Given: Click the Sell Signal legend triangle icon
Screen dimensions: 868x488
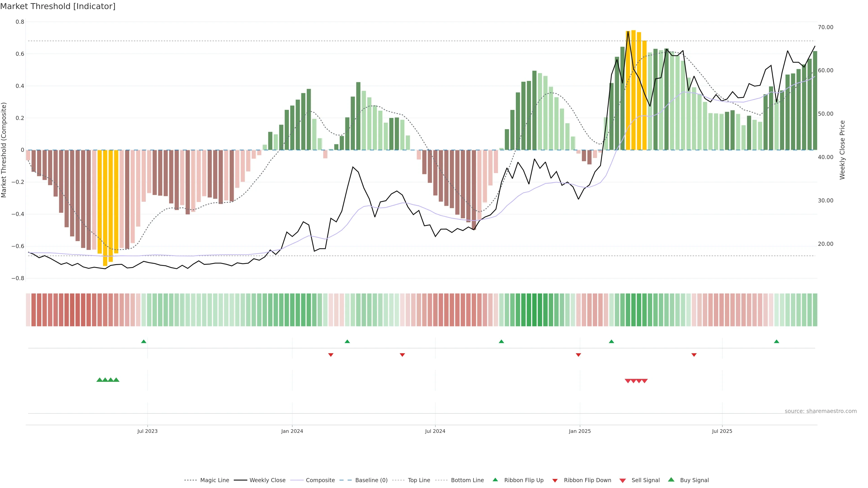Looking at the screenshot, I should pyautogui.click(x=622, y=481).
